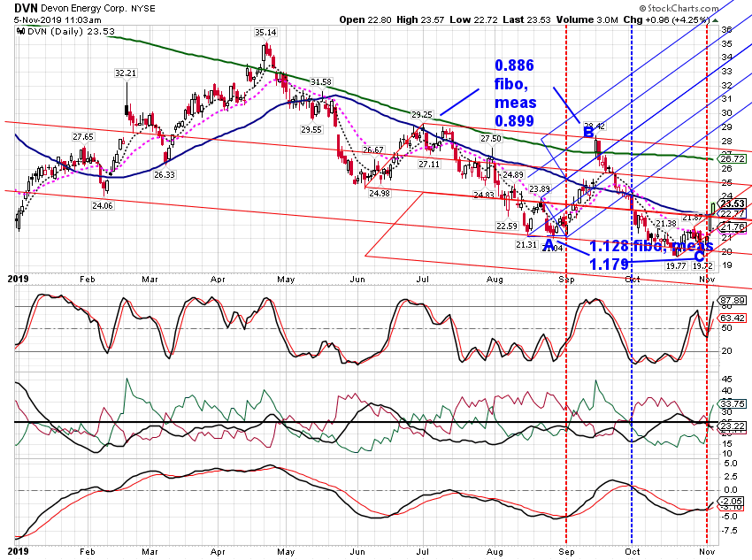This screenshot has width=752, height=560.
Task: Select the 22.59 low label
Action: pos(507,226)
